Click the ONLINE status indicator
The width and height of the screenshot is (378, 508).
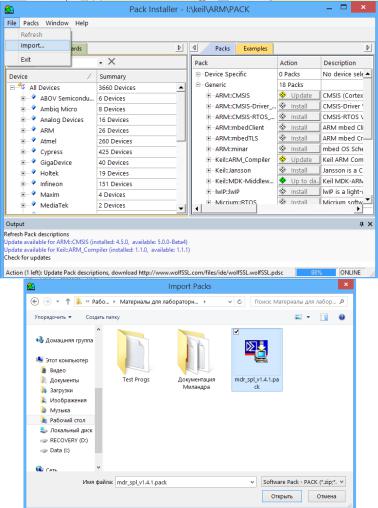click(351, 272)
